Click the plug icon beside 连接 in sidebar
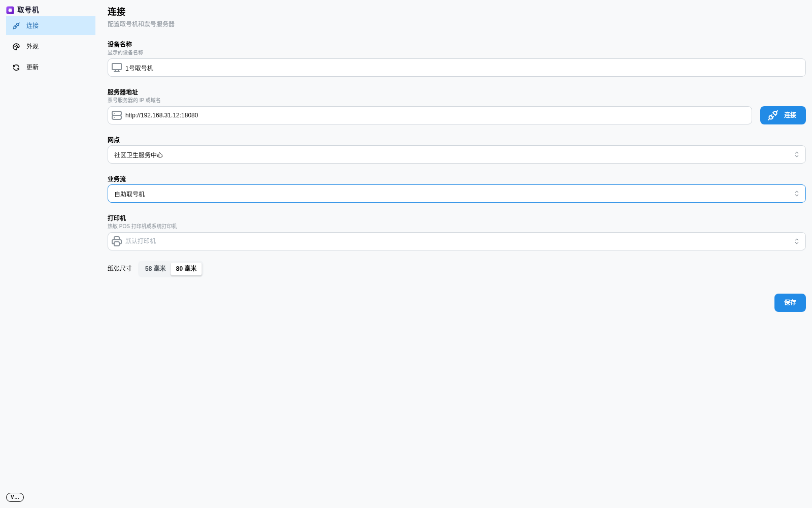The height and width of the screenshot is (508, 812). click(x=16, y=26)
